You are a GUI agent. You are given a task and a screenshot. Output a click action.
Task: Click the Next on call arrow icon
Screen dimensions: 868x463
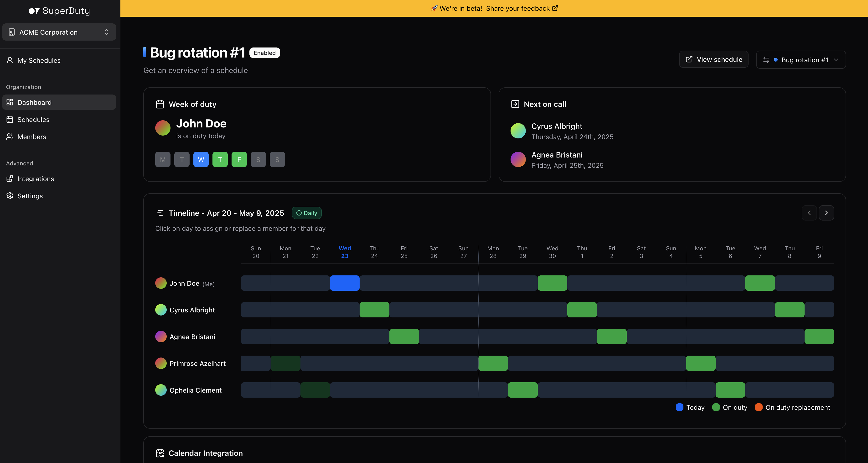point(515,104)
